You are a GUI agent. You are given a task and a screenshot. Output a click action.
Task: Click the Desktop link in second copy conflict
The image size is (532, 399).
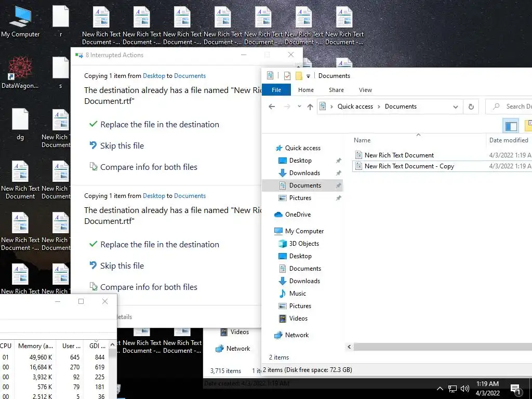pyautogui.click(x=154, y=196)
